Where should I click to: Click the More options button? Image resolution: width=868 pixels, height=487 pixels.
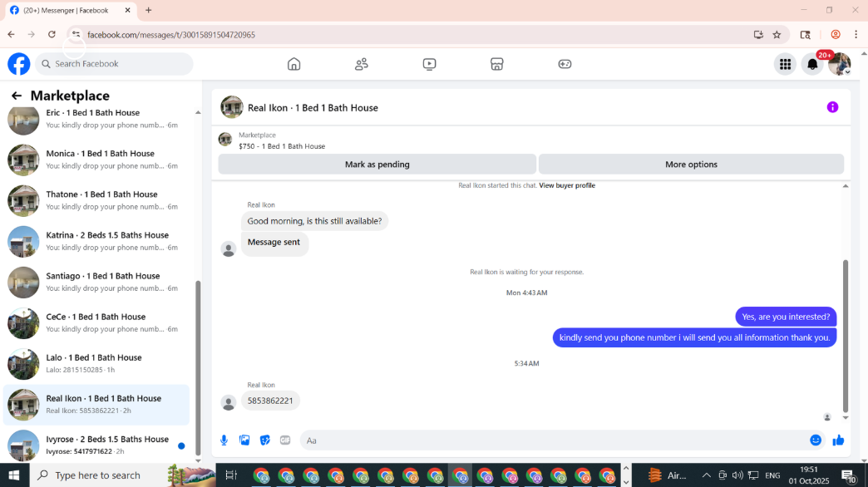[x=691, y=165]
